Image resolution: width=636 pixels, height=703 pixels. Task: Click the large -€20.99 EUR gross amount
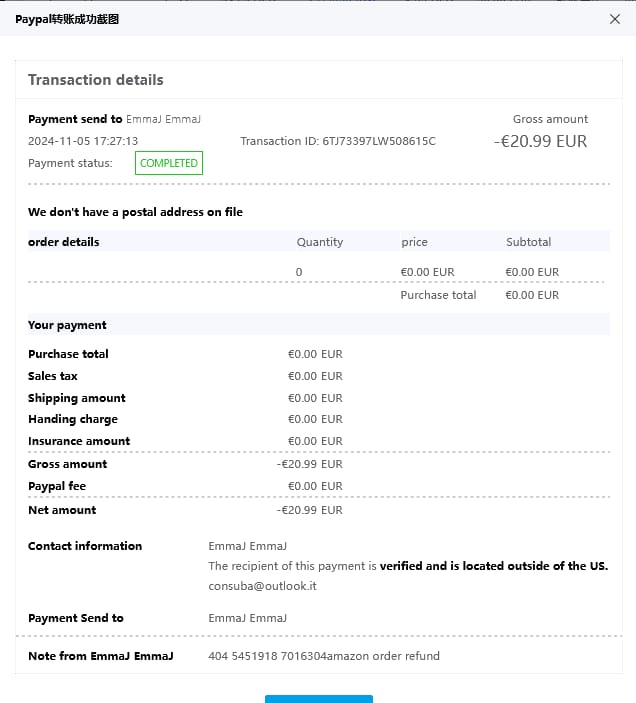541,141
